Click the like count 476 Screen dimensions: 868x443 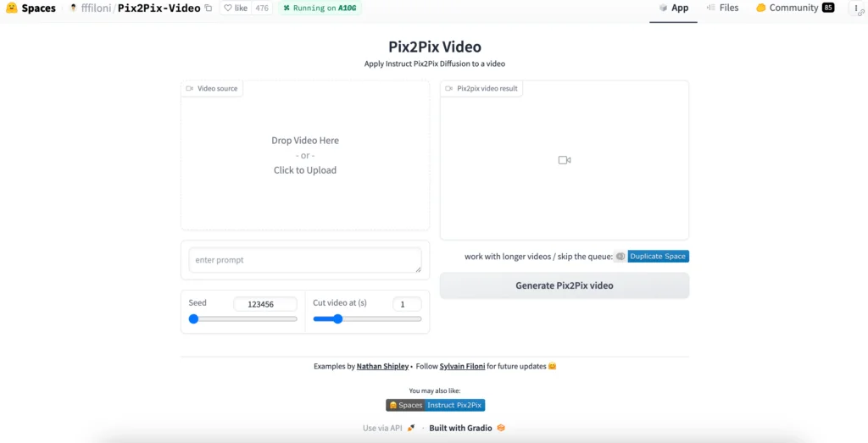click(x=262, y=8)
